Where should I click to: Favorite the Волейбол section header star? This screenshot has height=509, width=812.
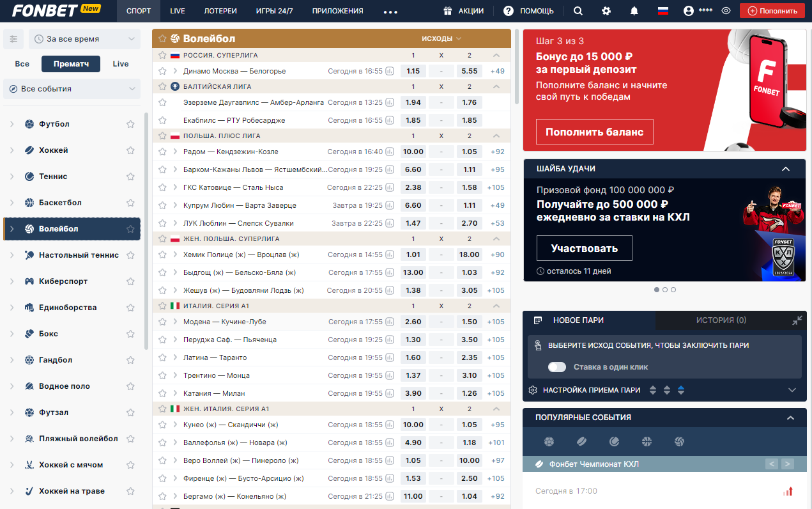[162, 39]
